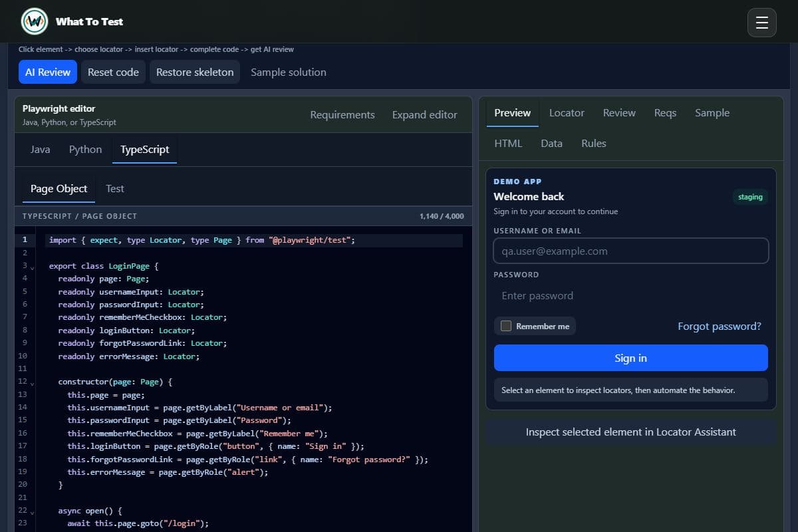The height and width of the screenshot is (532, 798).
Task: Switch to the Java language tab
Action: (x=41, y=150)
